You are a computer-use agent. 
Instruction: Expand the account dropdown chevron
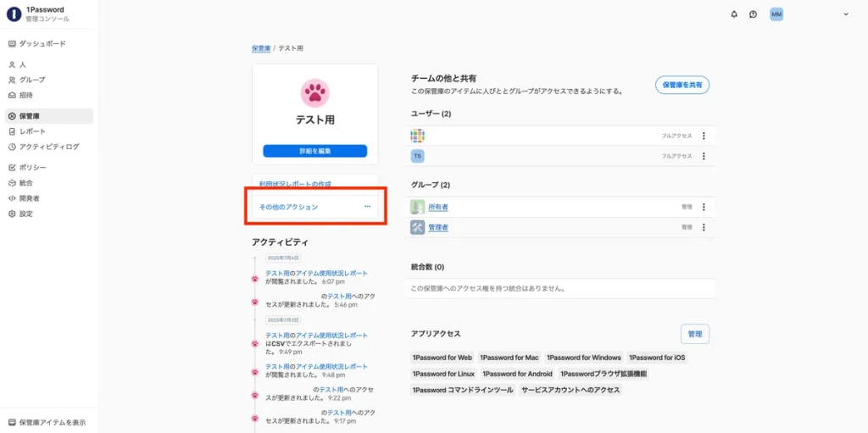coord(845,14)
